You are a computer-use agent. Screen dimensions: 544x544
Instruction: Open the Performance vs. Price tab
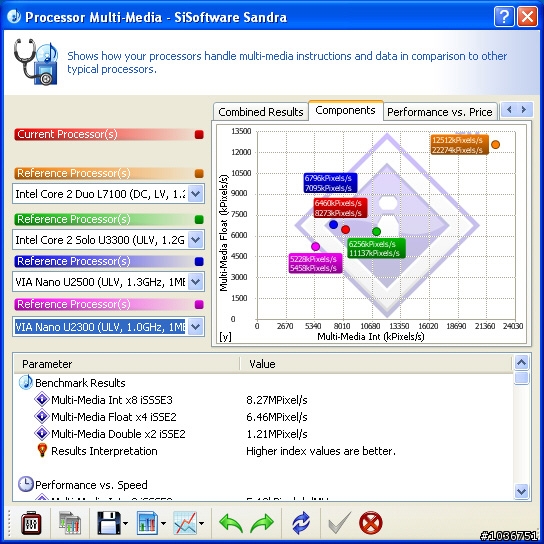440,112
